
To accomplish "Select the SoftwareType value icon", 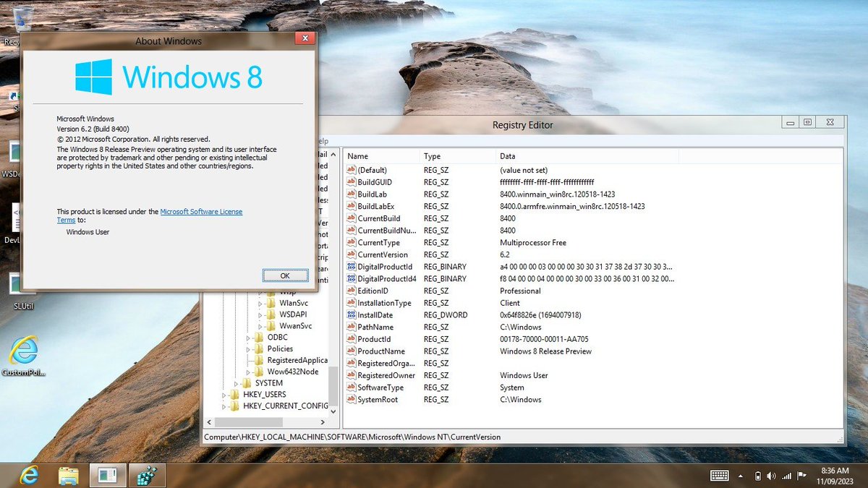I will 352,388.
